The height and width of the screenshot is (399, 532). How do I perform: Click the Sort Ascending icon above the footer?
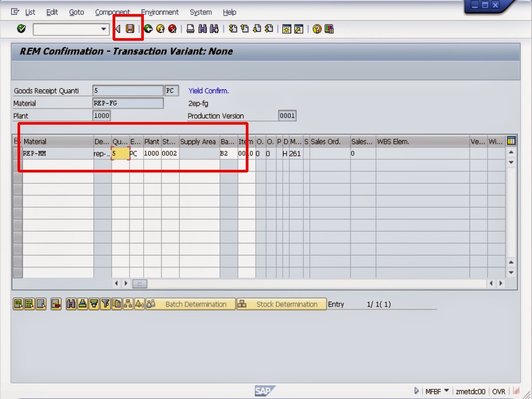point(82,304)
